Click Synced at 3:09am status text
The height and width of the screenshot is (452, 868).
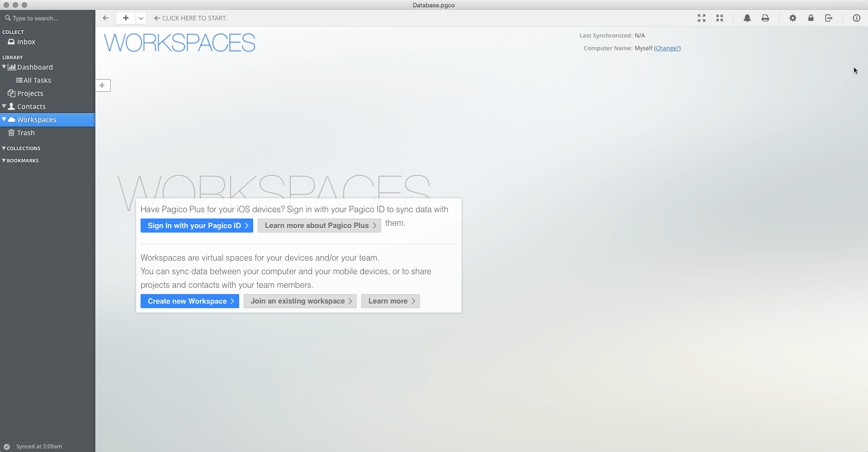pyautogui.click(x=39, y=447)
